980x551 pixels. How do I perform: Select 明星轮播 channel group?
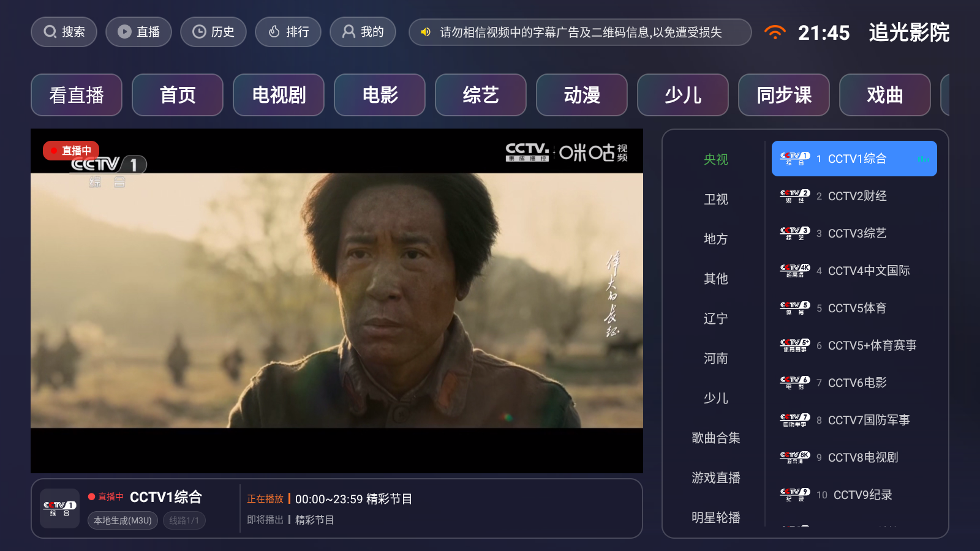point(715,517)
